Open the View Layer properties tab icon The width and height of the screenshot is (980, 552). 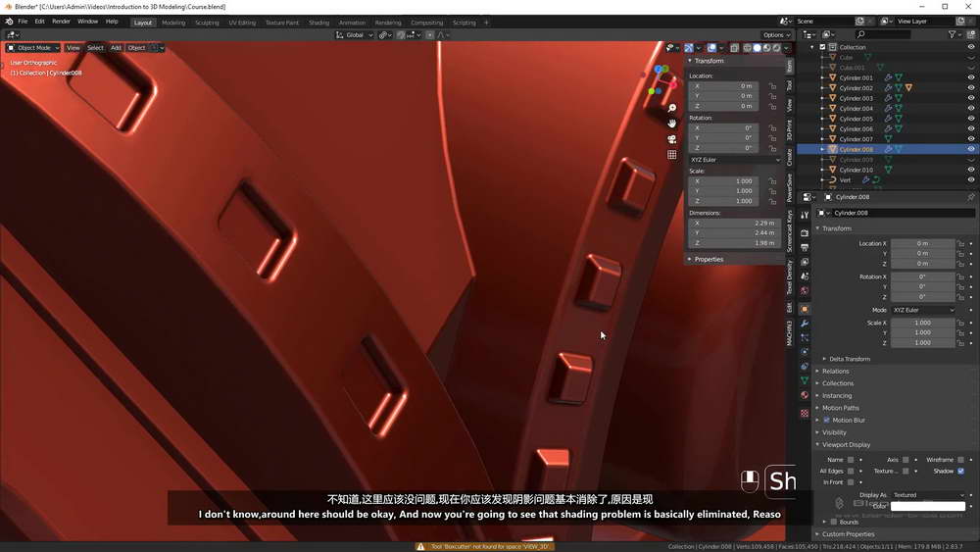pyautogui.click(x=805, y=262)
